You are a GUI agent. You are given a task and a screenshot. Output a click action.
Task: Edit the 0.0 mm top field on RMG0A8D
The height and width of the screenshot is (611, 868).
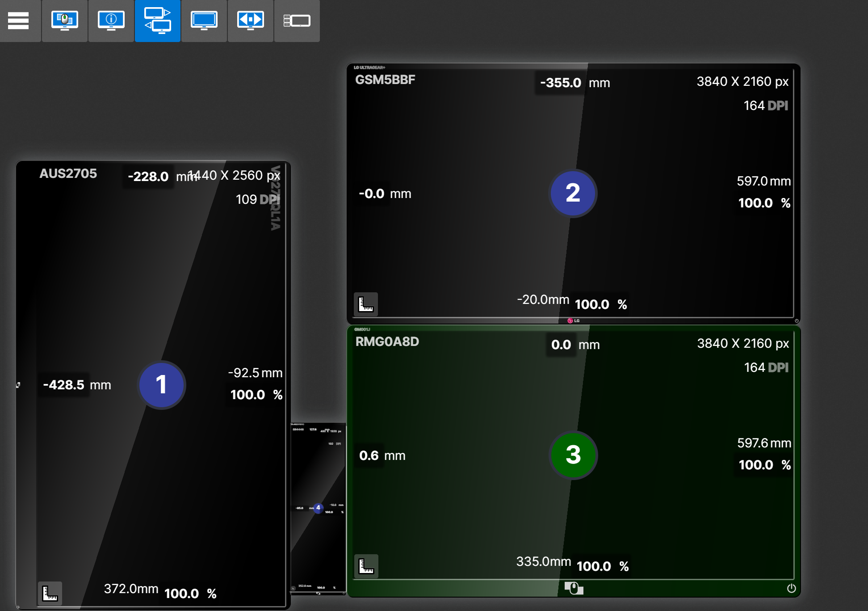tap(561, 345)
